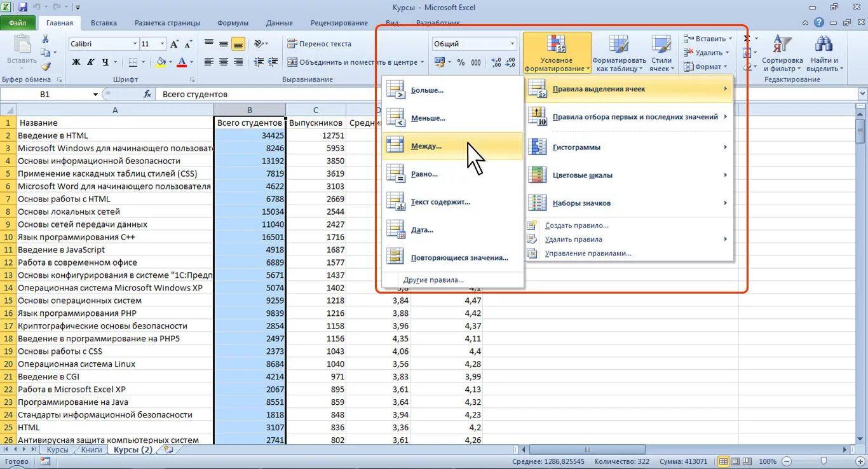The image size is (868, 469).
Task: Apply the fill color bucket
Action: pyautogui.click(x=160, y=62)
